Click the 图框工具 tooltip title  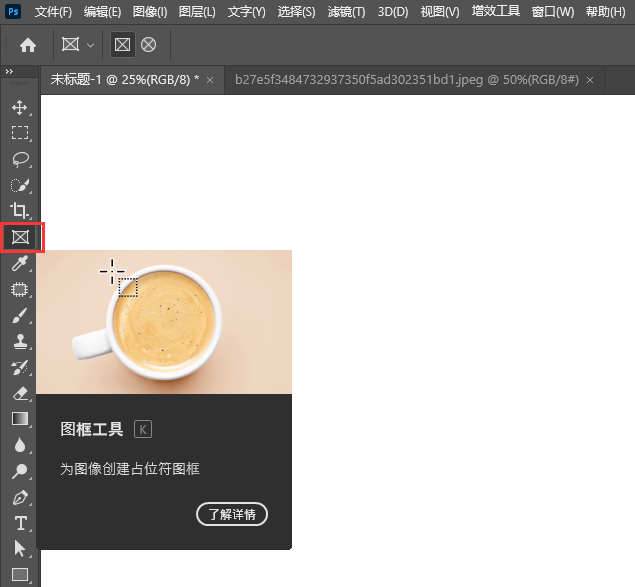92,429
